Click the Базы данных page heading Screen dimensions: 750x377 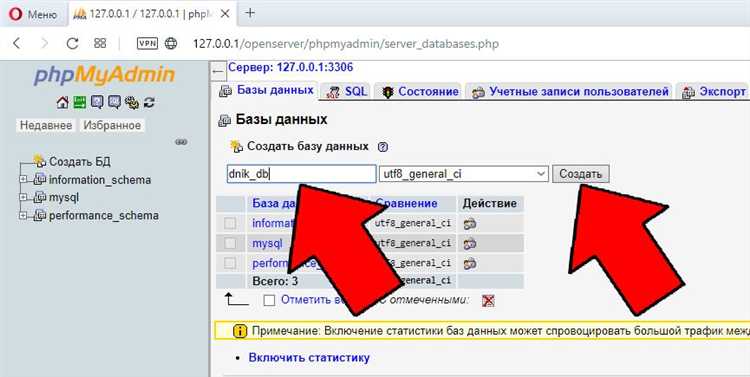[281, 120]
